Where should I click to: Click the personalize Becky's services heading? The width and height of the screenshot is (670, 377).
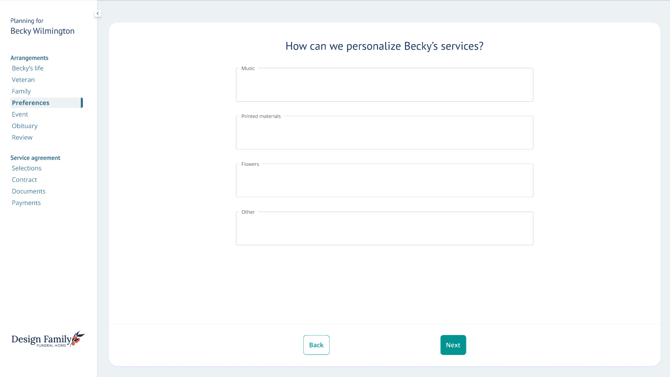coord(384,46)
